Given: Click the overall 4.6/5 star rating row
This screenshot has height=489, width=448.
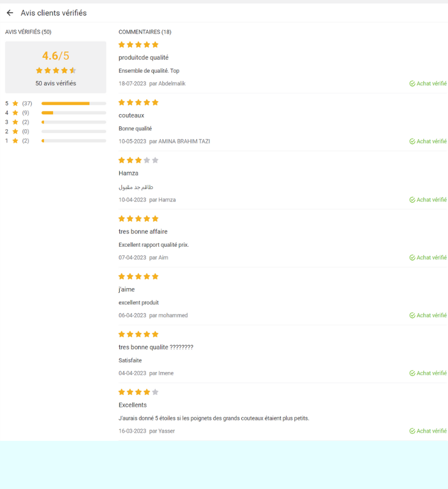Looking at the screenshot, I should click(55, 70).
